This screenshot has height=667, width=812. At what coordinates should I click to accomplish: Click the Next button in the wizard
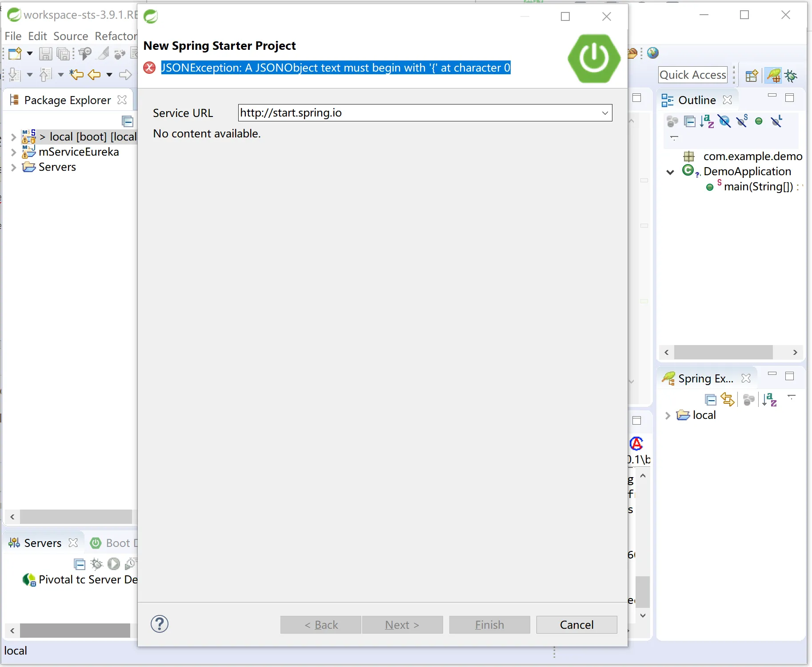coord(403,625)
